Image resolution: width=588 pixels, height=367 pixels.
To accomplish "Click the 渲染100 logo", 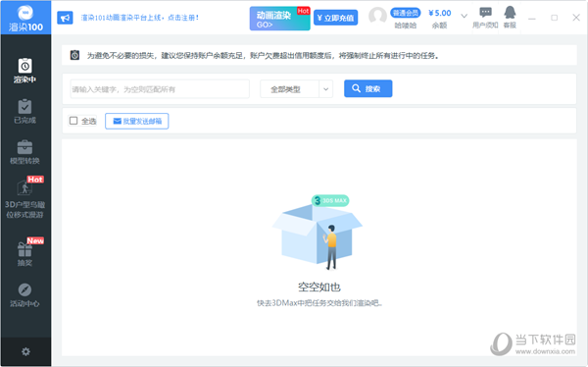I will pos(25,18).
